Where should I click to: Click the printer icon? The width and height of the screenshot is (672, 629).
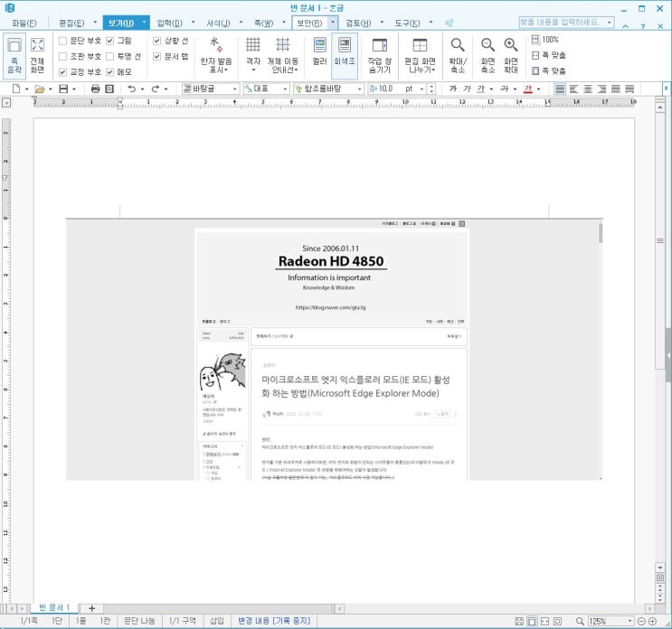click(95, 89)
